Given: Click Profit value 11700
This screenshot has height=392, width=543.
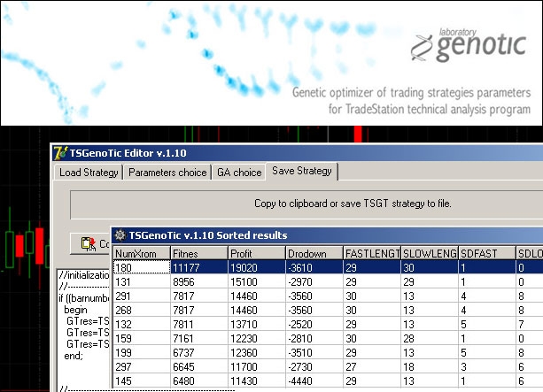Looking at the screenshot, I should point(244,367).
